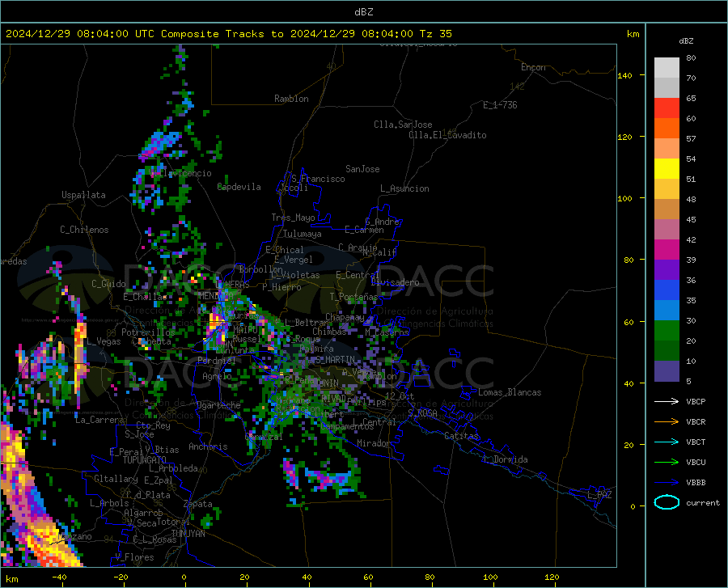This screenshot has height=588, width=728.
Task: Click the blue VBBB arrow in legend
Action: point(667,482)
